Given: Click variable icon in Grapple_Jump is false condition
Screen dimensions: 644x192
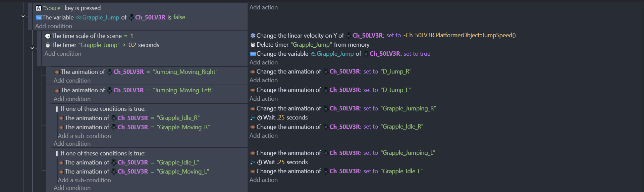Looking at the screenshot, I should (x=39, y=17).
